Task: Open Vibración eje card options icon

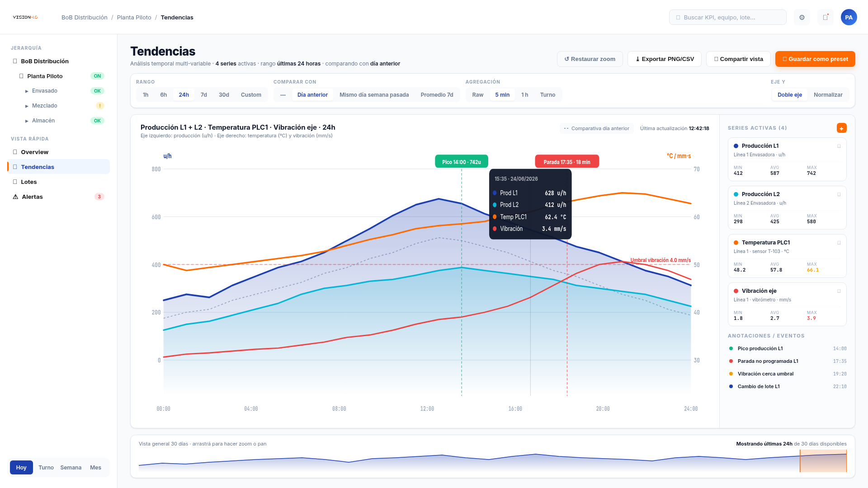Action: coord(839,291)
